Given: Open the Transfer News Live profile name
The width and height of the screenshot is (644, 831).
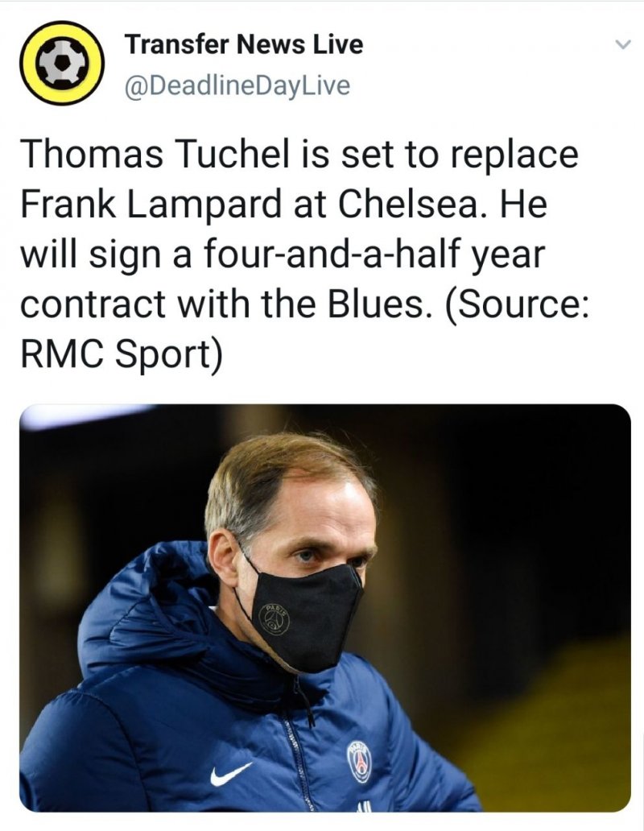Looking at the screenshot, I should [x=244, y=45].
